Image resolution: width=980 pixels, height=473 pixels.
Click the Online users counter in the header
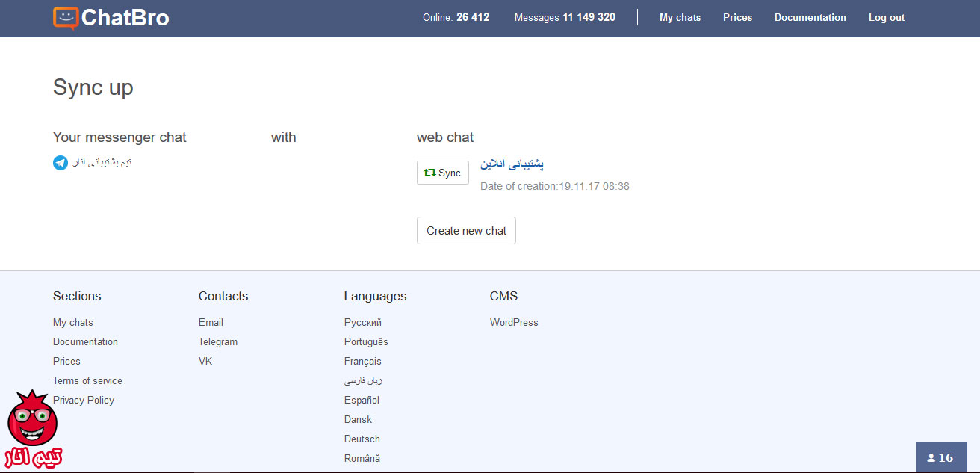(456, 17)
